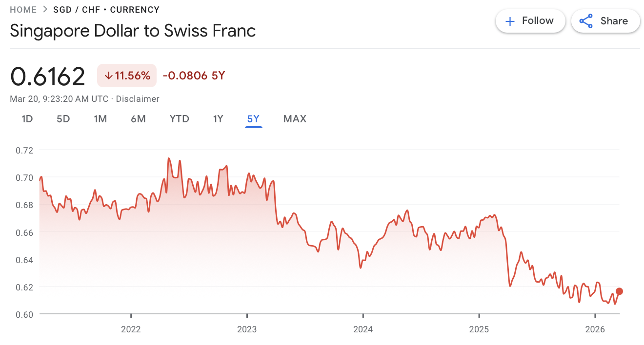Click the downward arrow in the percentage badge
644x345 pixels.
point(108,76)
